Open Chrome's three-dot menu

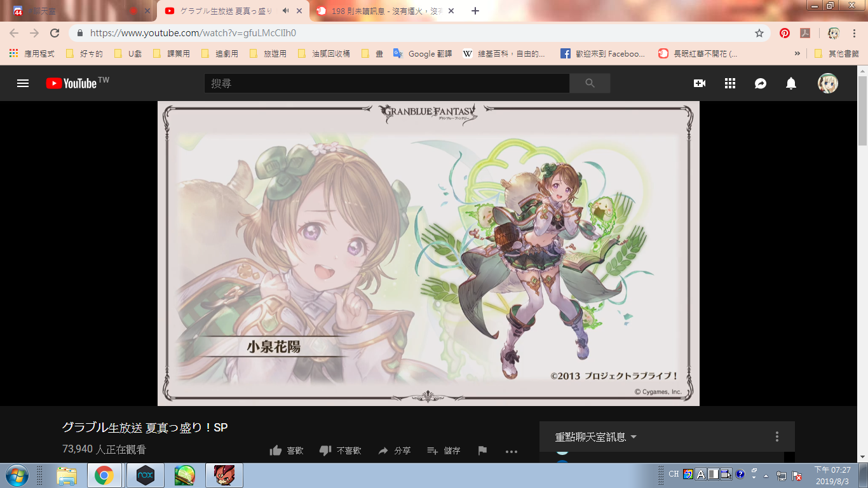click(855, 33)
